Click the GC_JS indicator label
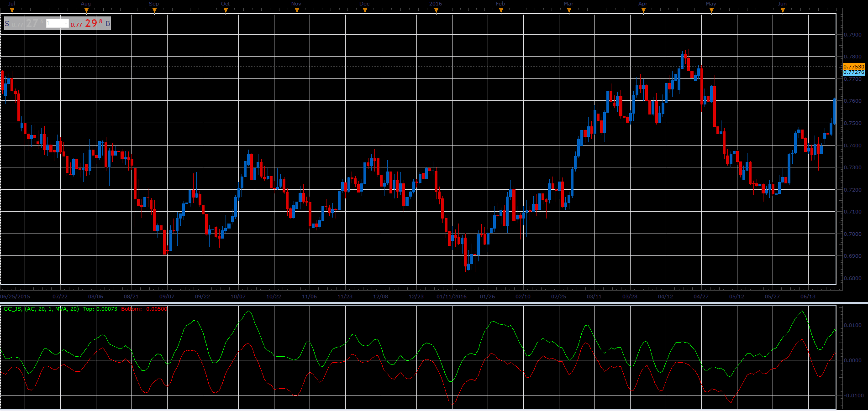The height and width of the screenshot is (411, 868). click(x=41, y=309)
